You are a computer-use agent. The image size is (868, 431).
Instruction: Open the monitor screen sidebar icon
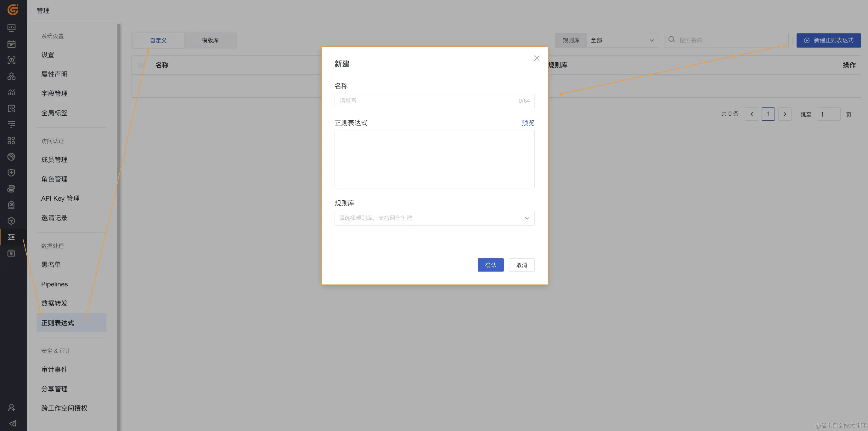pyautogui.click(x=11, y=28)
